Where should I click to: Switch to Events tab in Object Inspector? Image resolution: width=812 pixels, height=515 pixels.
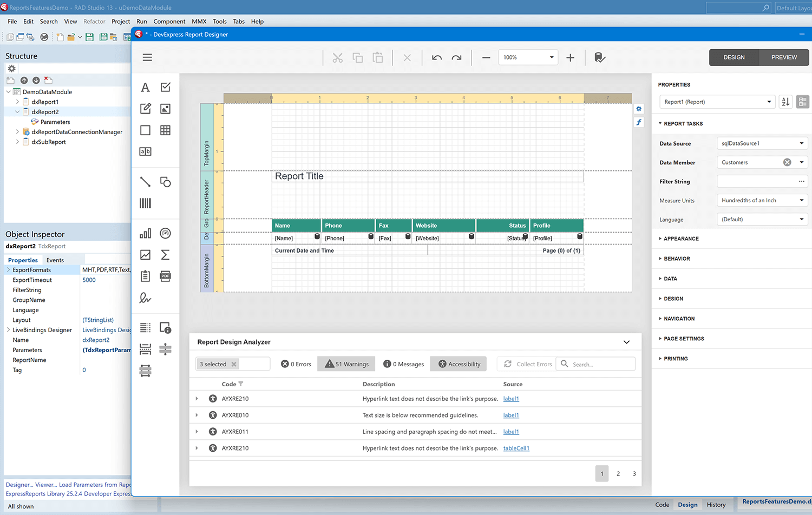(55, 260)
